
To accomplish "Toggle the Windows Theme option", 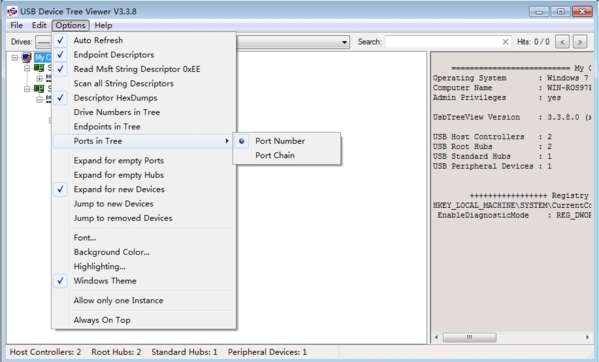I will (144, 281).
